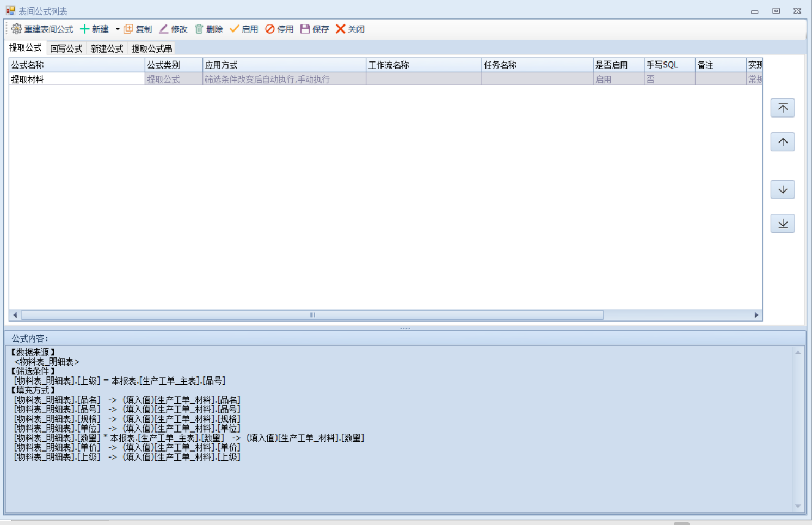Viewport: 812px width, 525px height.
Task: Switch to the 回写公式 tab
Action: coord(66,49)
